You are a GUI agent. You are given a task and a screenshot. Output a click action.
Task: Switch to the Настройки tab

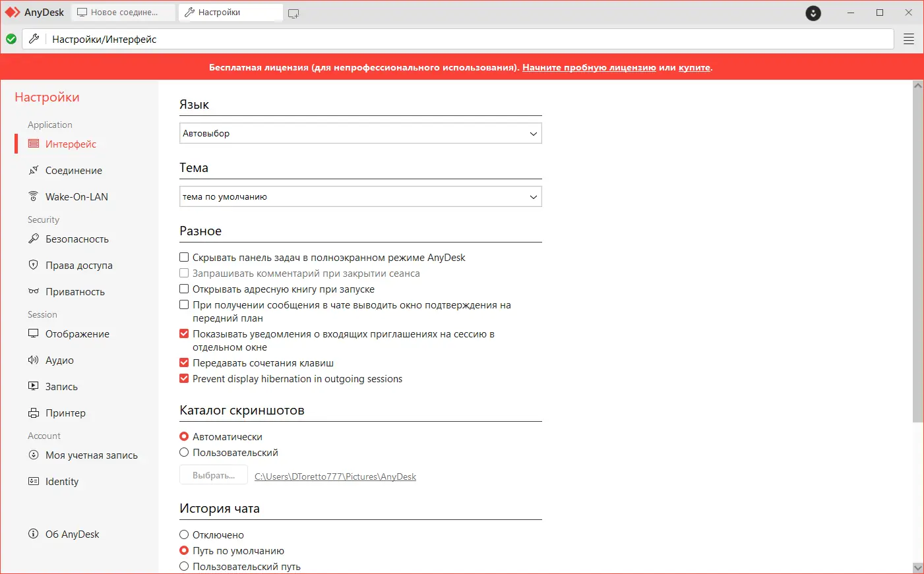coord(231,13)
